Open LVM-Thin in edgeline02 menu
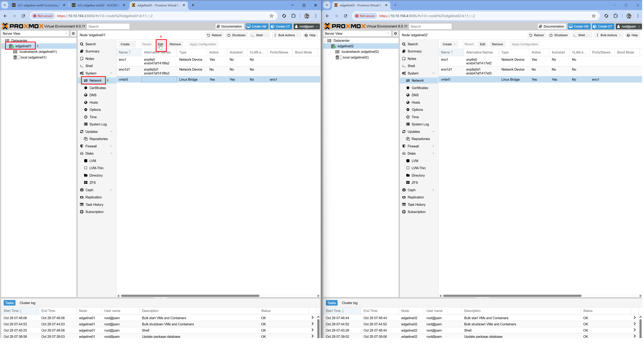 click(418, 168)
